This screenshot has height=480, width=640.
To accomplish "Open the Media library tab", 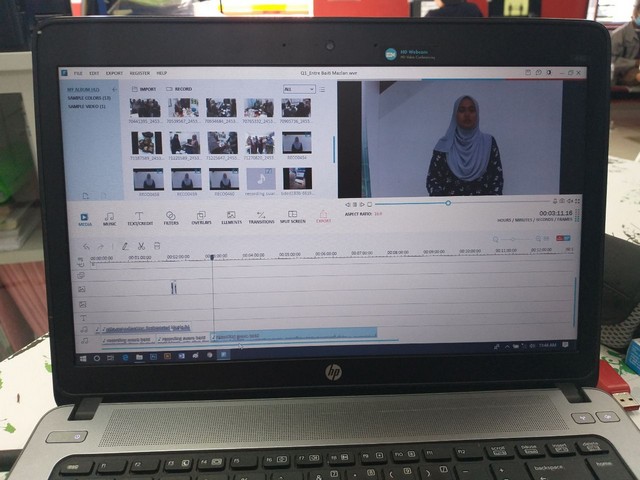I will pyautogui.click(x=85, y=217).
